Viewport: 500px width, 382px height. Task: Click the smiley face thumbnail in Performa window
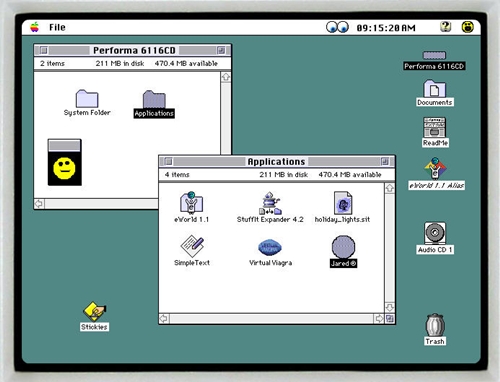(64, 162)
